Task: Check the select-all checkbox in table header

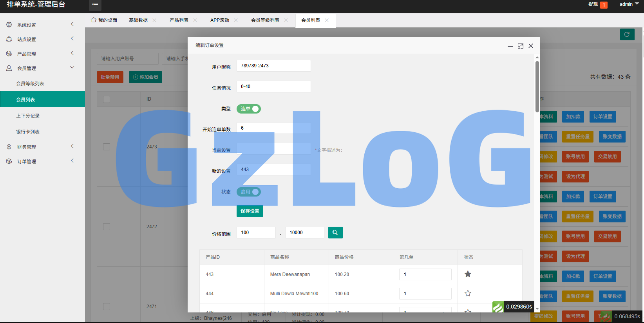Action: 107,99
